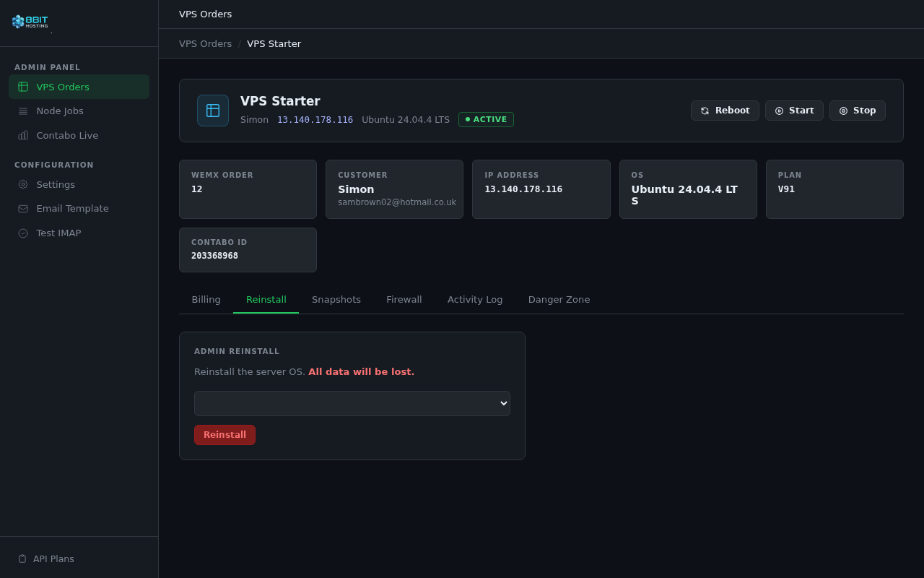Viewport: 924px width, 578px height.
Task: Click the VPS Starter header table icon
Action: [213, 111]
